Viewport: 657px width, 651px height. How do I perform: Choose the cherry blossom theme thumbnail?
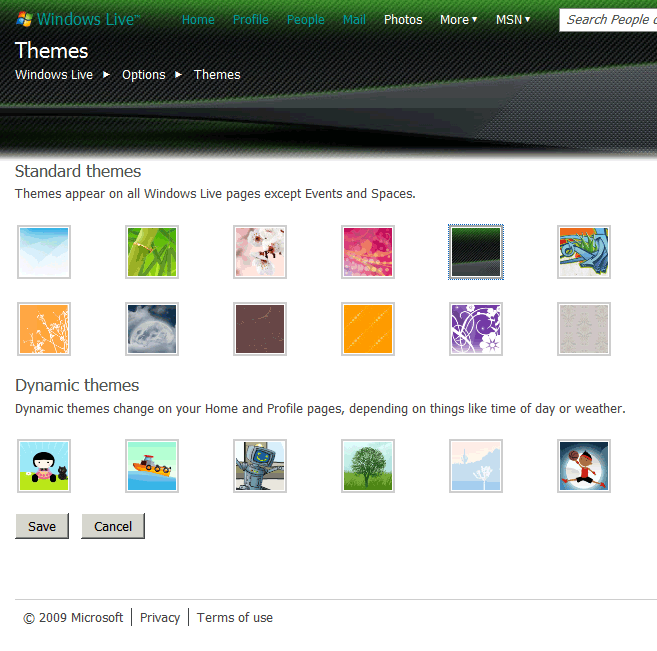tap(260, 252)
